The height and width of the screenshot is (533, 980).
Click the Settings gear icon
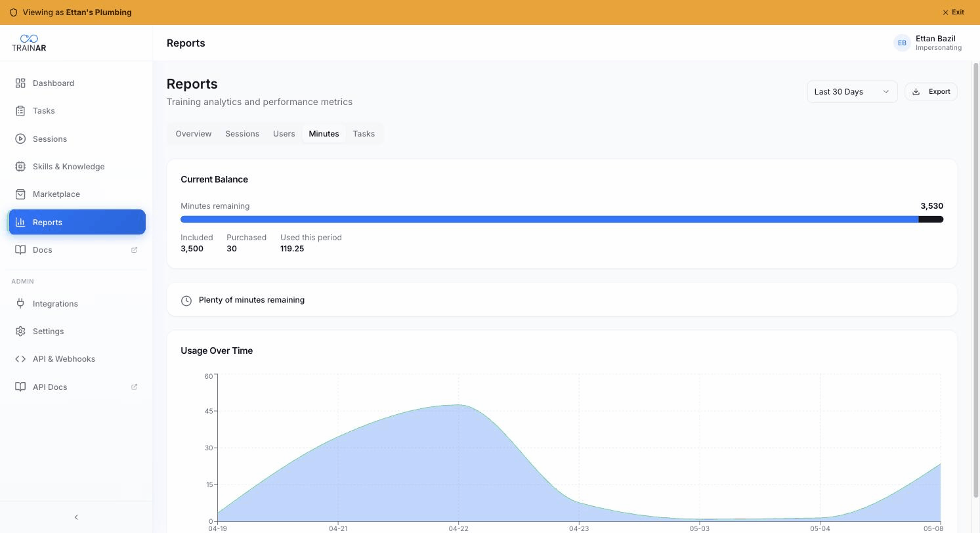pyautogui.click(x=20, y=331)
